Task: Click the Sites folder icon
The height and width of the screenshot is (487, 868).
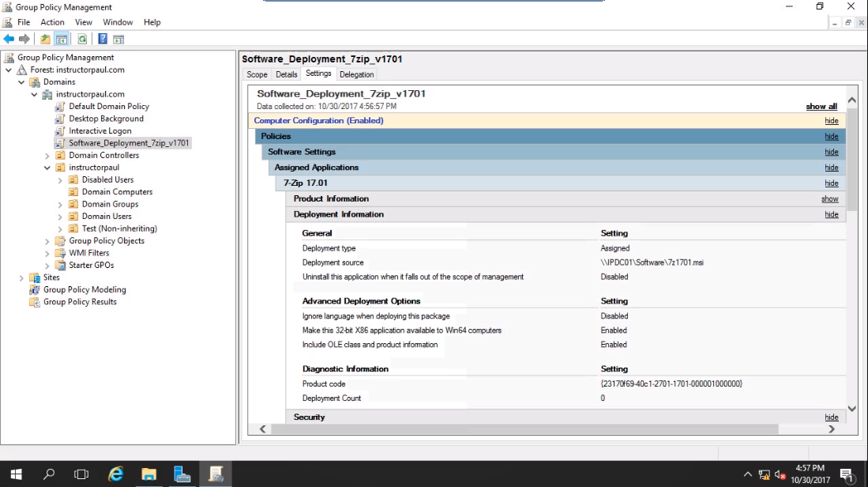Action: (34, 277)
